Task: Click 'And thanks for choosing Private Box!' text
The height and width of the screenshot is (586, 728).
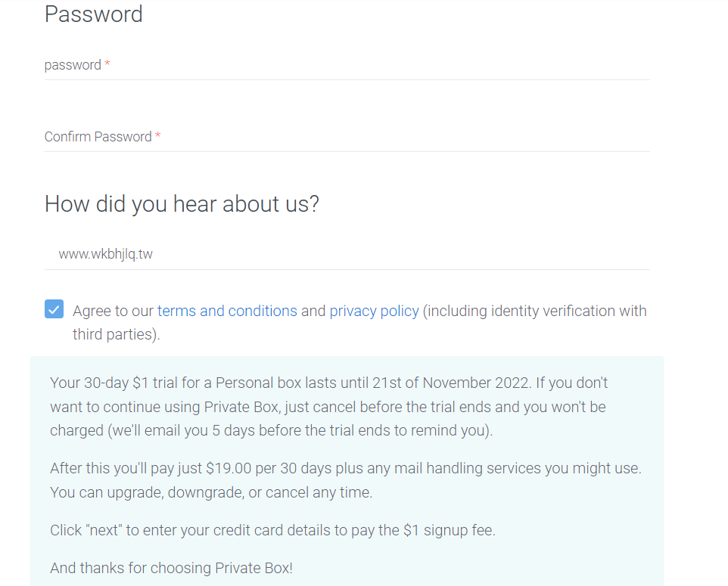Action: click(171, 569)
